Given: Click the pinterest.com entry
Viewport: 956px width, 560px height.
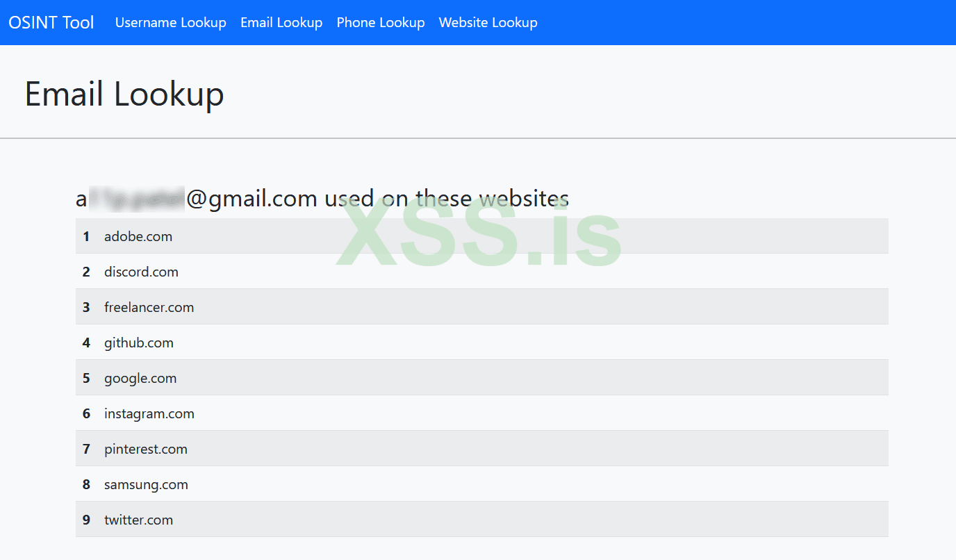Looking at the screenshot, I should [x=482, y=449].
